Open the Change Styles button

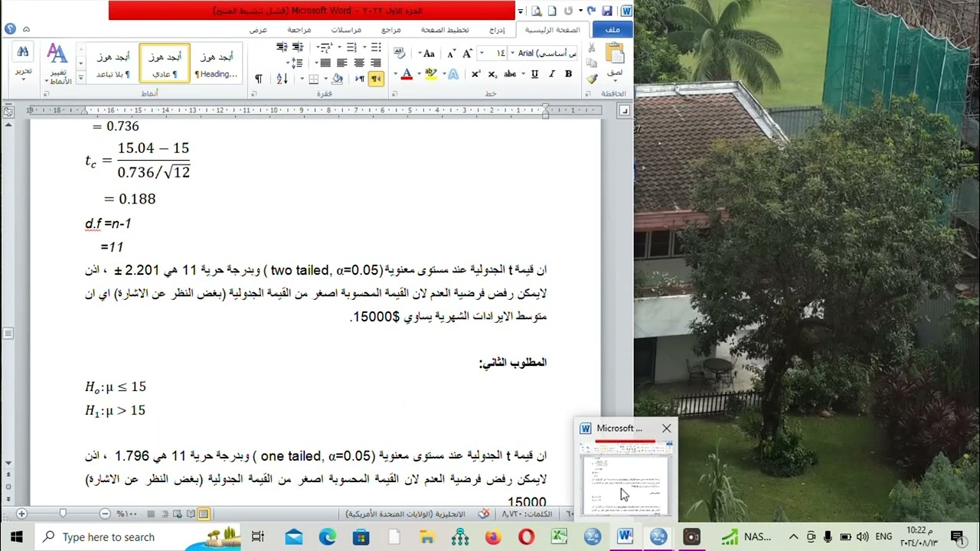pyautogui.click(x=58, y=63)
